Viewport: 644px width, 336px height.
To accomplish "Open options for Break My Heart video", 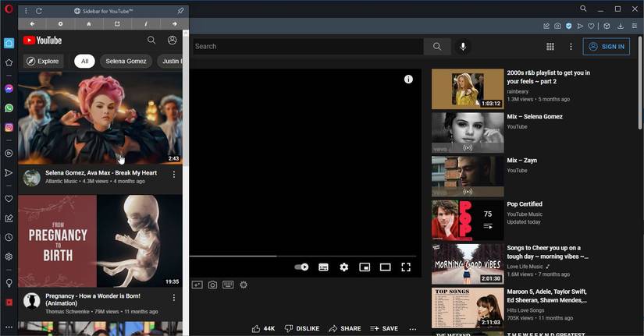I will point(174,175).
